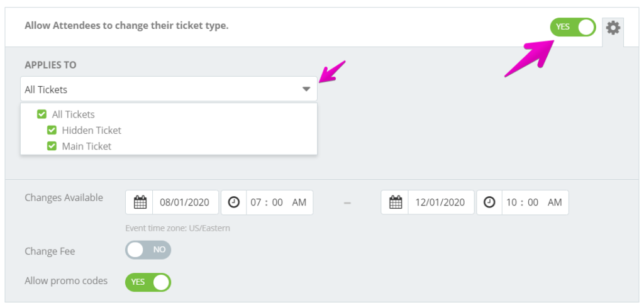This screenshot has height=303, width=644.
Task: Click the start time AM indicator
Action: pyautogui.click(x=299, y=202)
